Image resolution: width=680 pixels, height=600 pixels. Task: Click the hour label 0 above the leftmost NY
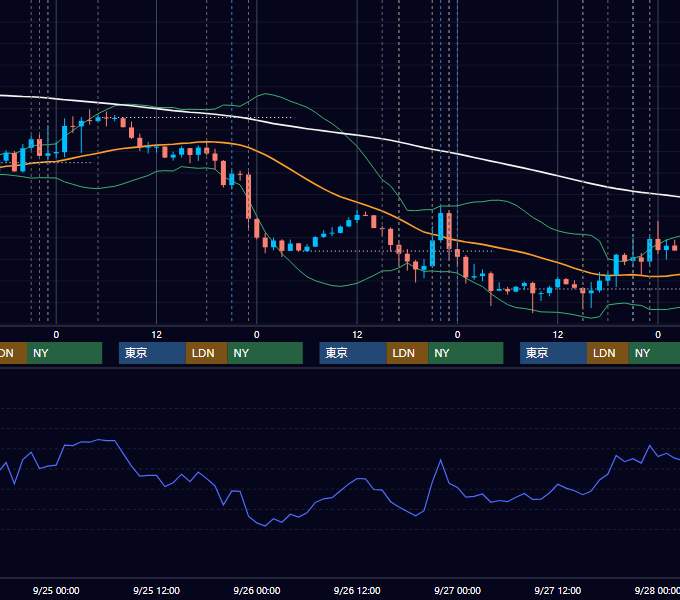(56, 335)
